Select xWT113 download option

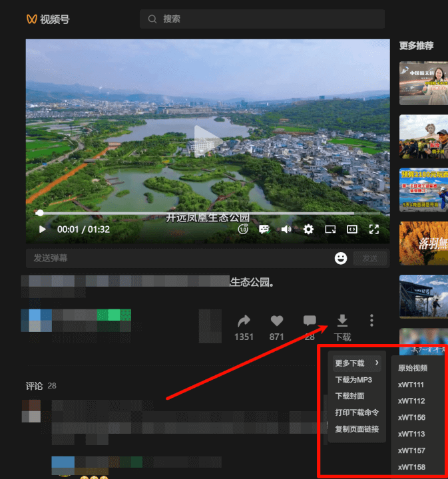[411, 434]
